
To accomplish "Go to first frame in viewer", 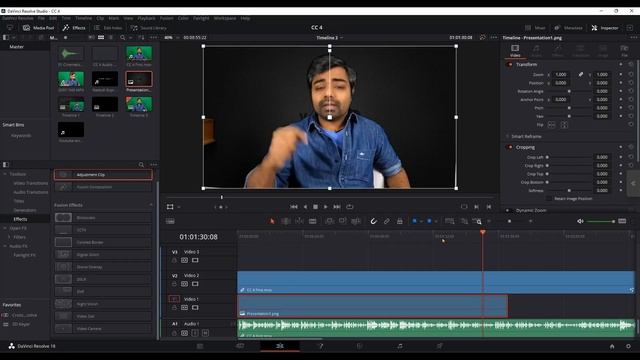I will 293,207.
